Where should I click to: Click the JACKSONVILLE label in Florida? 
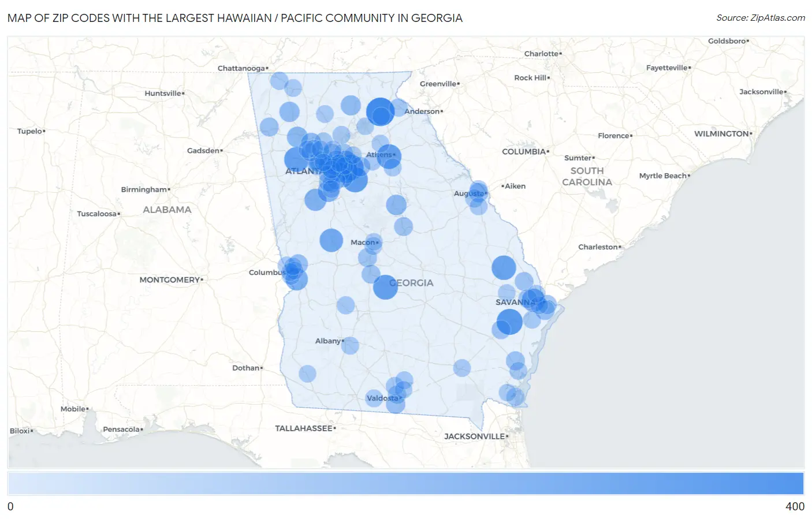coord(474,436)
